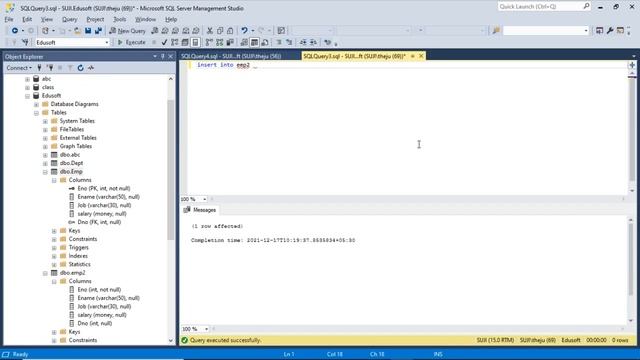Click the '(1 row affected)' message text
The height and width of the screenshot is (360, 640).
pyautogui.click(x=217, y=226)
